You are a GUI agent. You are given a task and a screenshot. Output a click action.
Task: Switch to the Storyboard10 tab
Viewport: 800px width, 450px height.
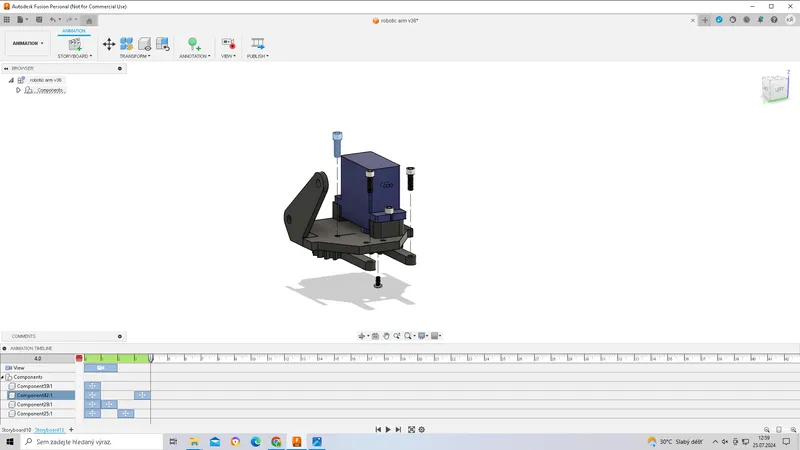16,430
